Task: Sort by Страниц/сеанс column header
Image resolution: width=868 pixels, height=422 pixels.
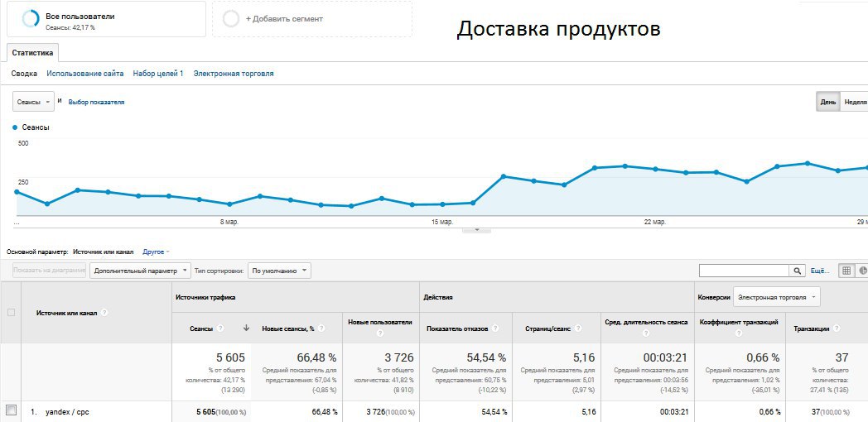Action: (548, 328)
